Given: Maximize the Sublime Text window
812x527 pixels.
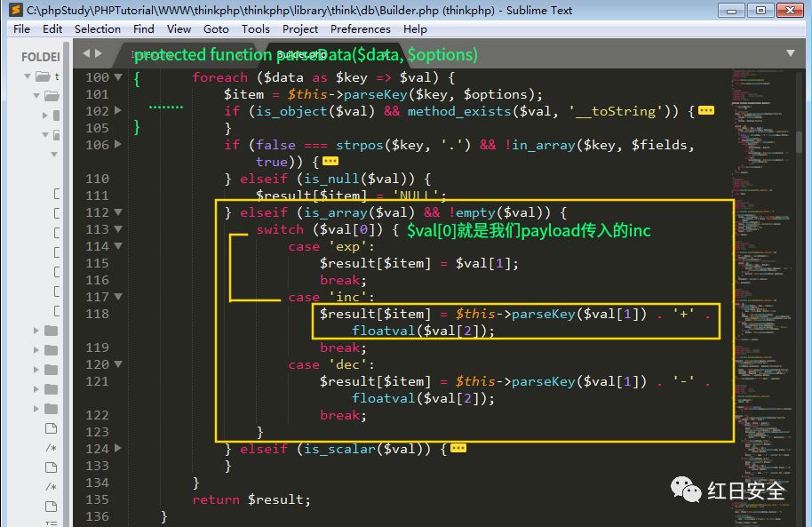Looking at the screenshot, I should point(760,10).
